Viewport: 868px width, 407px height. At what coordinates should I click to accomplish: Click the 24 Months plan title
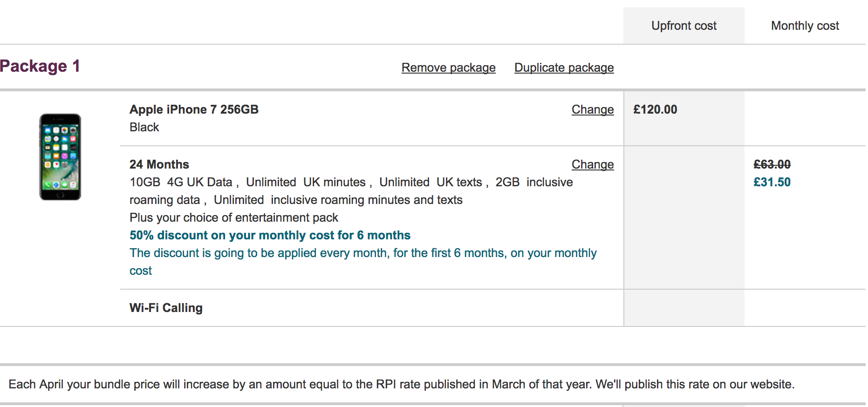click(x=159, y=165)
